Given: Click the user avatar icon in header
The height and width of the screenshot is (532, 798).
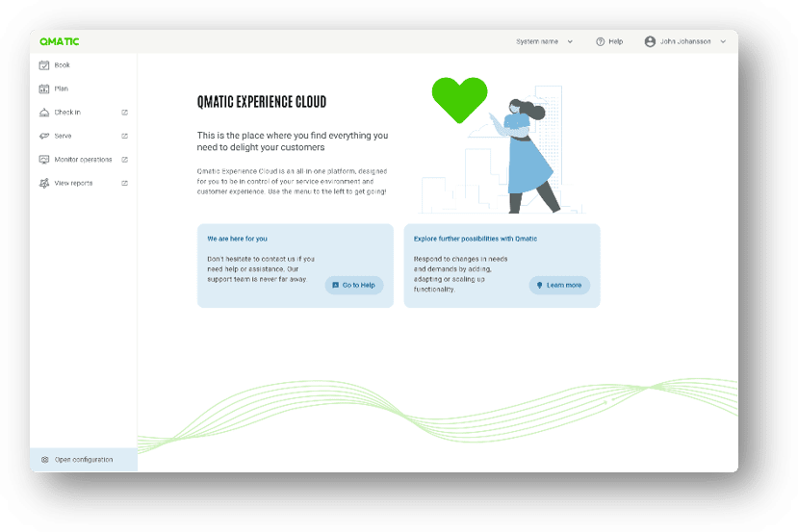Looking at the screenshot, I should tap(650, 41).
